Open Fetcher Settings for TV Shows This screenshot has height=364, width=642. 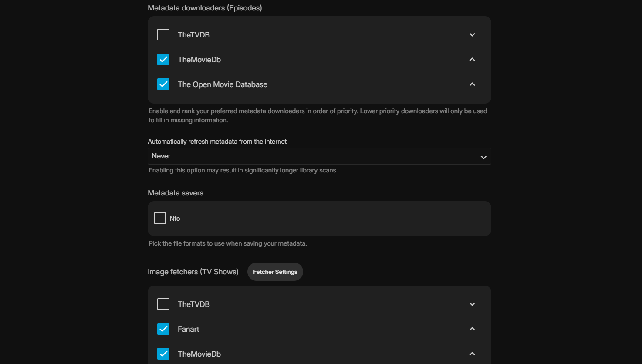pyautogui.click(x=275, y=272)
